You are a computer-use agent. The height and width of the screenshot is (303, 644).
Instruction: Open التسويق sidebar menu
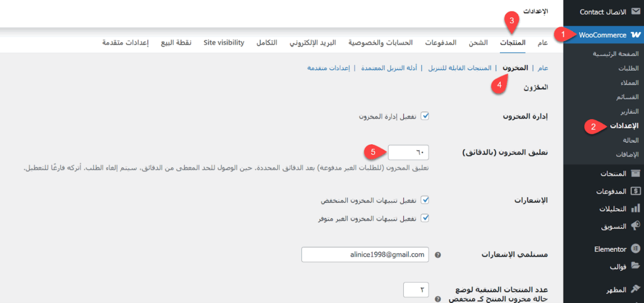point(604,226)
